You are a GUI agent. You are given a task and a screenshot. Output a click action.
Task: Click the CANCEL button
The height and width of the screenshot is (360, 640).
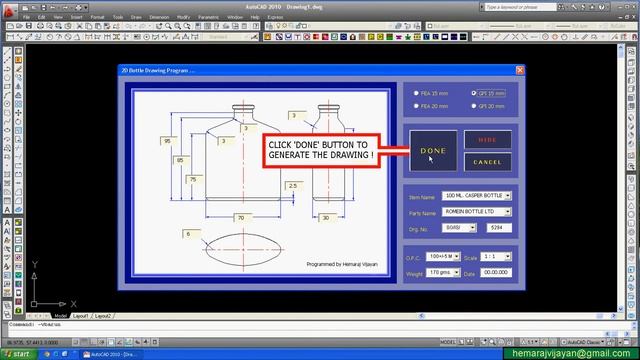[x=487, y=162]
